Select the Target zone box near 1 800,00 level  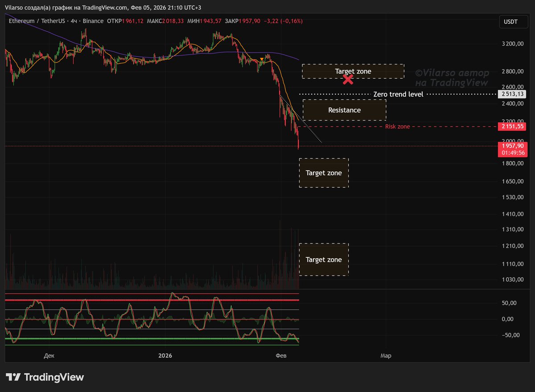324,173
